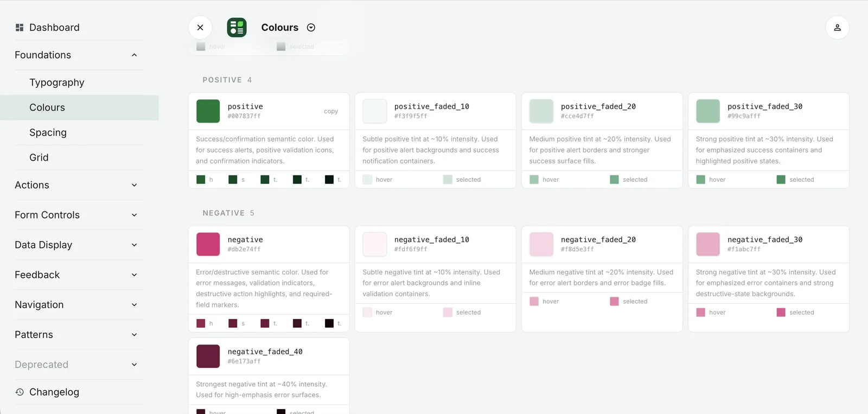This screenshot has width=868, height=414.
Task: Click the negative_faded_10 swatch
Action: pos(374,244)
